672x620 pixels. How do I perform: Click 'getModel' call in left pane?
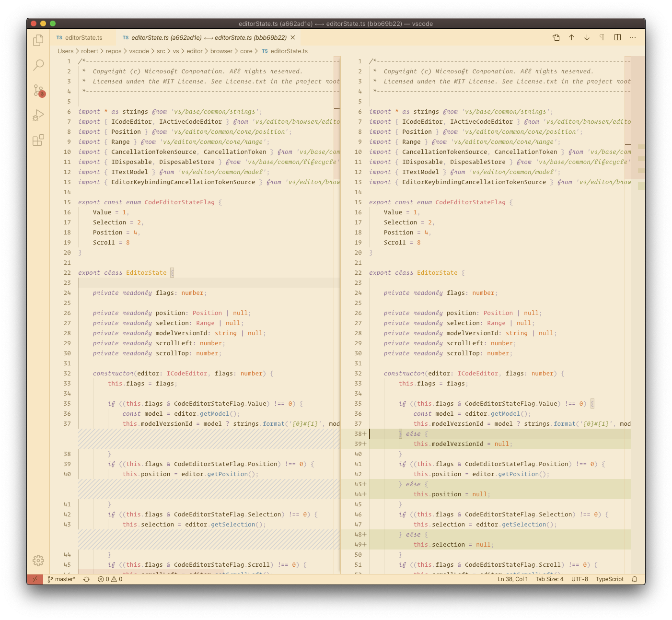215,413
